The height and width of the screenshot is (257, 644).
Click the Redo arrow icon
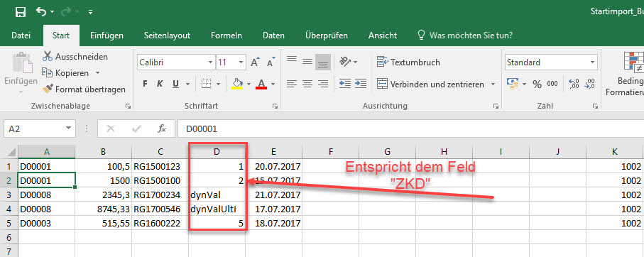pyautogui.click(x=66, y=12)
